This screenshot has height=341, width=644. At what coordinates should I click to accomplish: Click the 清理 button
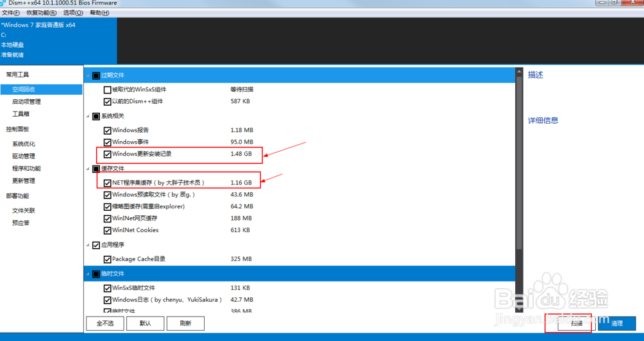[617, 324]
